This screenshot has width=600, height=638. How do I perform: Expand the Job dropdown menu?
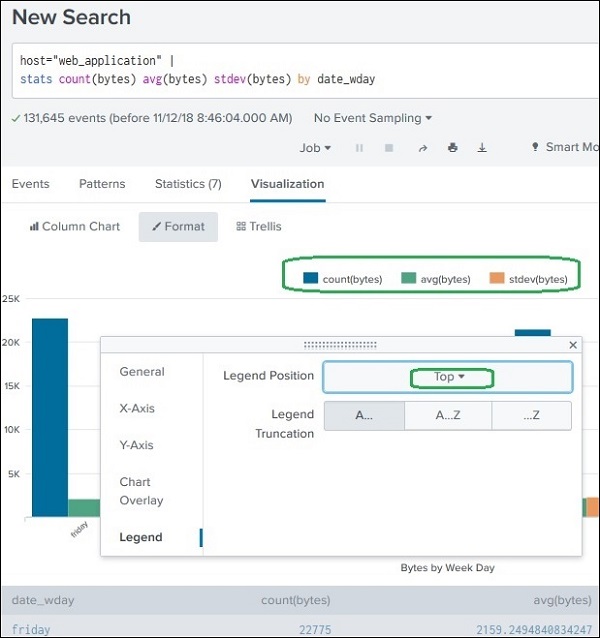point(315,148)
